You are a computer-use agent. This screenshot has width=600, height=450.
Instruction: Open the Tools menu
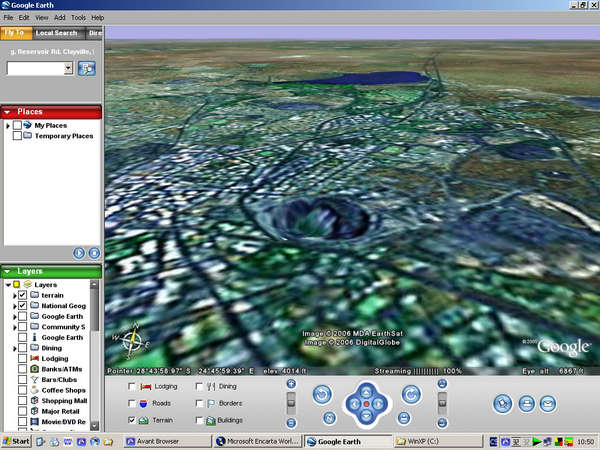coord(78,18)
